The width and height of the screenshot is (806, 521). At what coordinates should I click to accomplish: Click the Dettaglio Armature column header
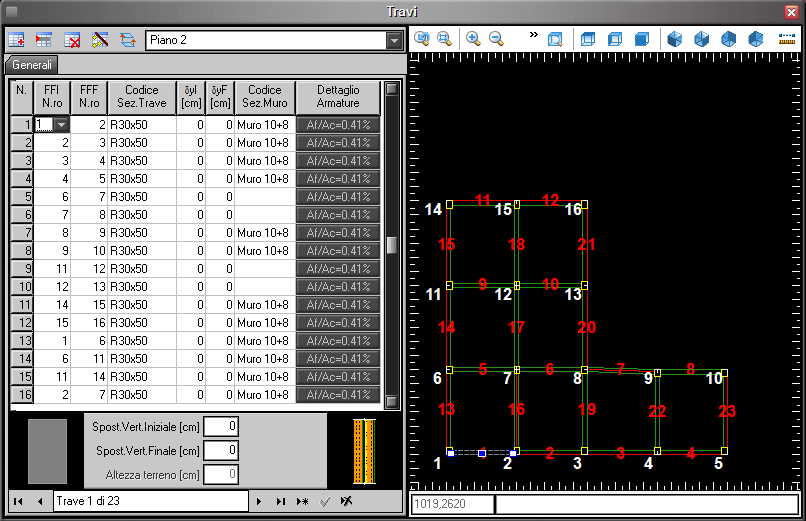point(338,97)
